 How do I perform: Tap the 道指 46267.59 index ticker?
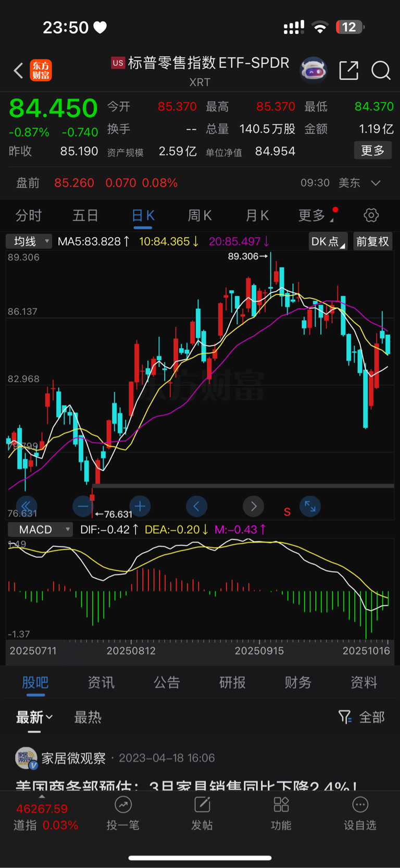click(46, 817)
